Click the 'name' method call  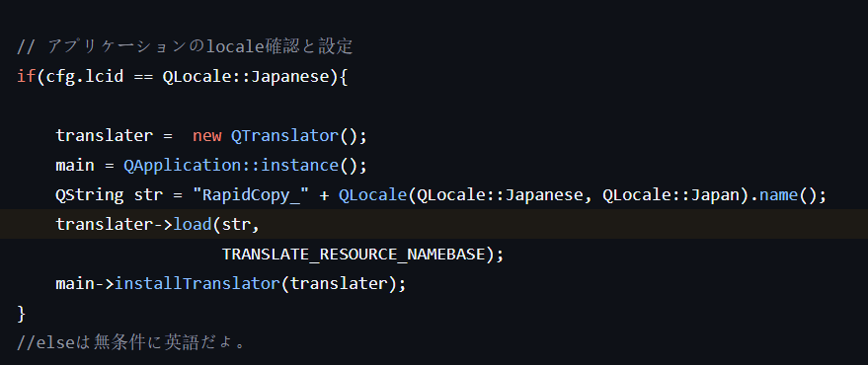click(777, 194)
